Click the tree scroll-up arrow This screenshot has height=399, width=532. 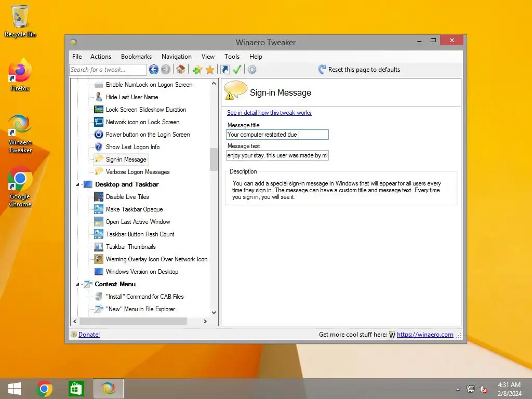[x=214, y=83]
